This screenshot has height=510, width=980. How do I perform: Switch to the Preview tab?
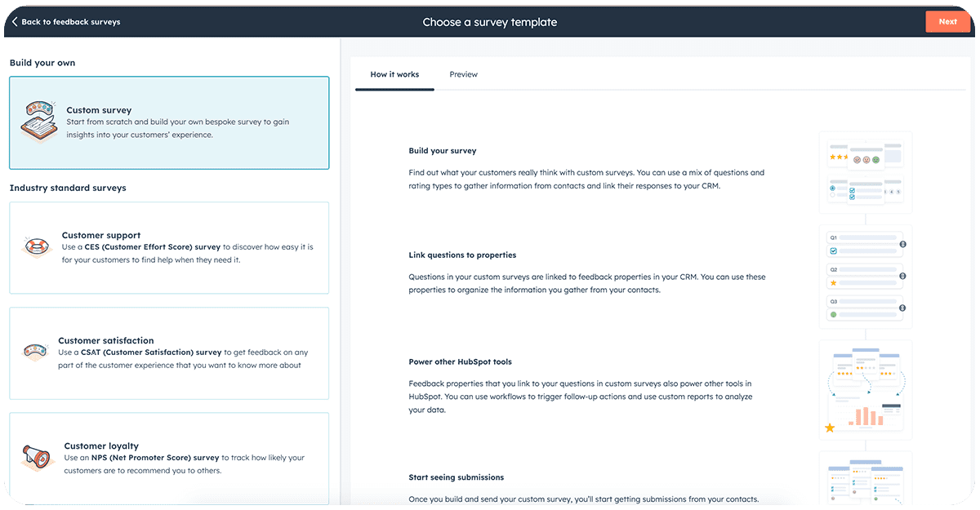pos(463,74)
